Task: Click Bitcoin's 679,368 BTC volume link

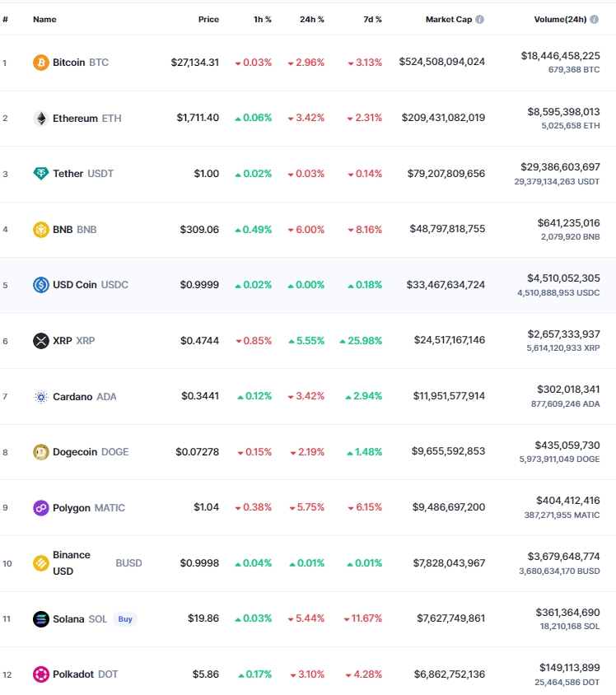Action: coord(574,70)
